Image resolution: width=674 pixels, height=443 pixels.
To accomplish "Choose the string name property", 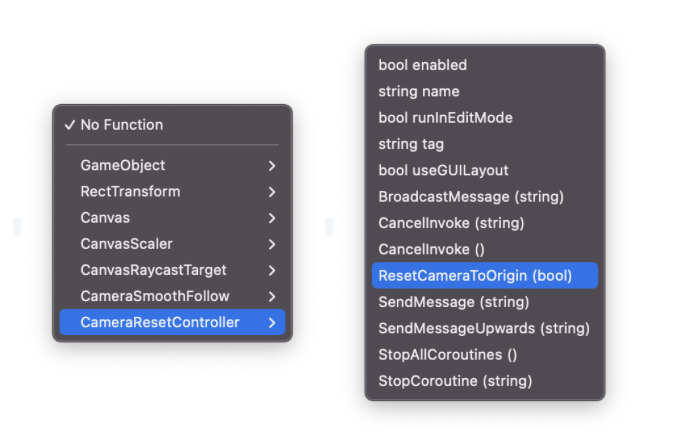I will pyautogui.click(x=418, y=91).
